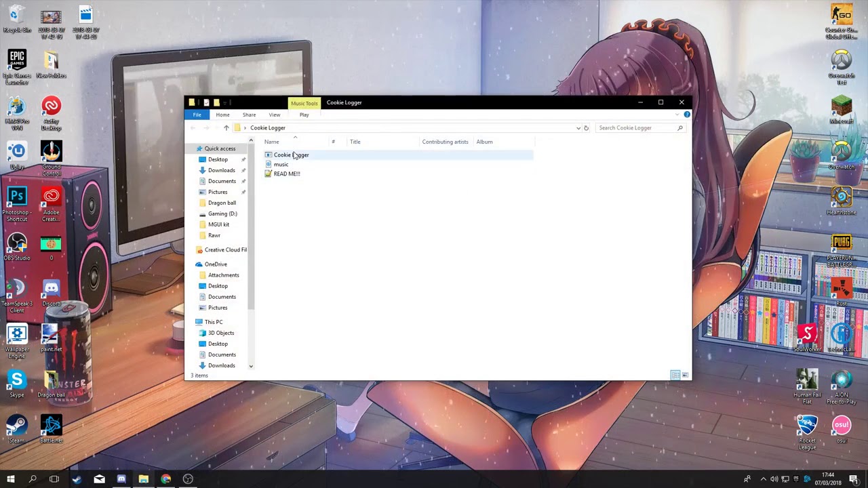This screenshot has width=868, height=488.
Task: Launch PUBG desktop shortcut
Action: click(x=842, y=250)
